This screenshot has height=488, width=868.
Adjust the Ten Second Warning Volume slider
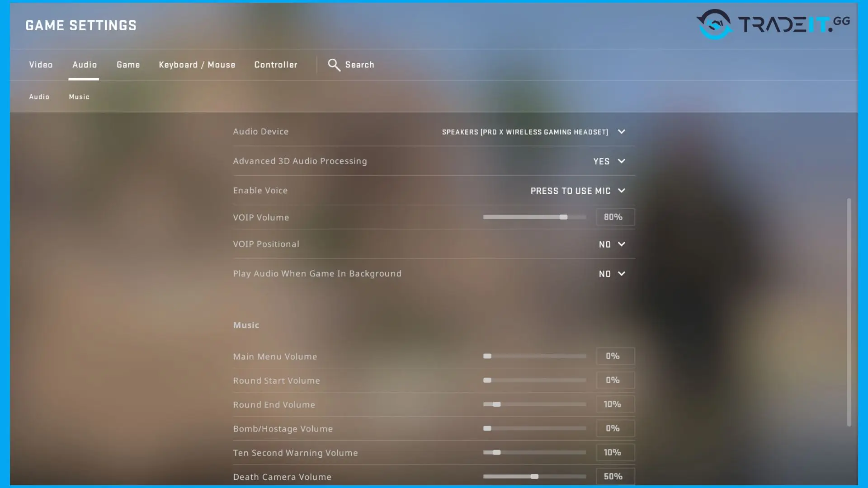point(535,452)
